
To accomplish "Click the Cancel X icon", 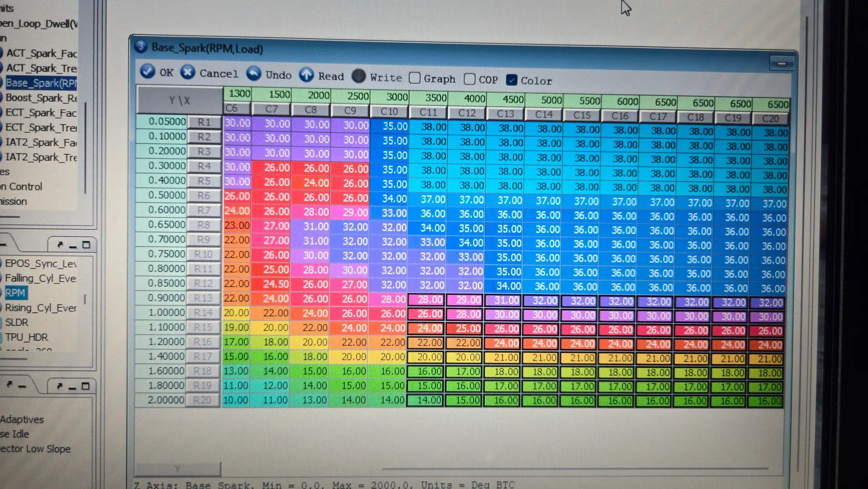I will [187, 72].
